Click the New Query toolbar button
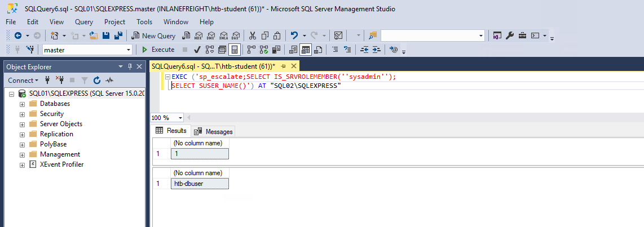This screenshot has height=227, width=644. (x=153, y=35)
